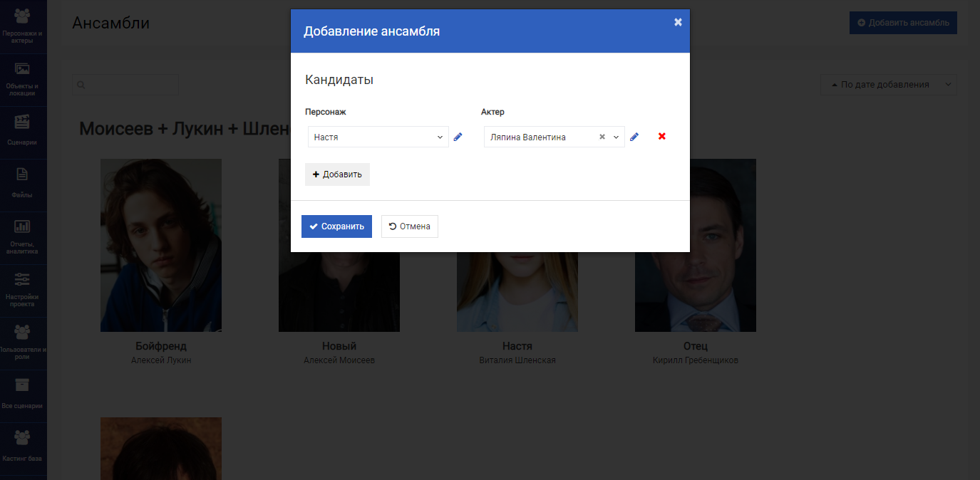Clear the selected actor Ляпина Валентина
The width and height of the screenshot is (980, 480).
click(x=602, y=137)
